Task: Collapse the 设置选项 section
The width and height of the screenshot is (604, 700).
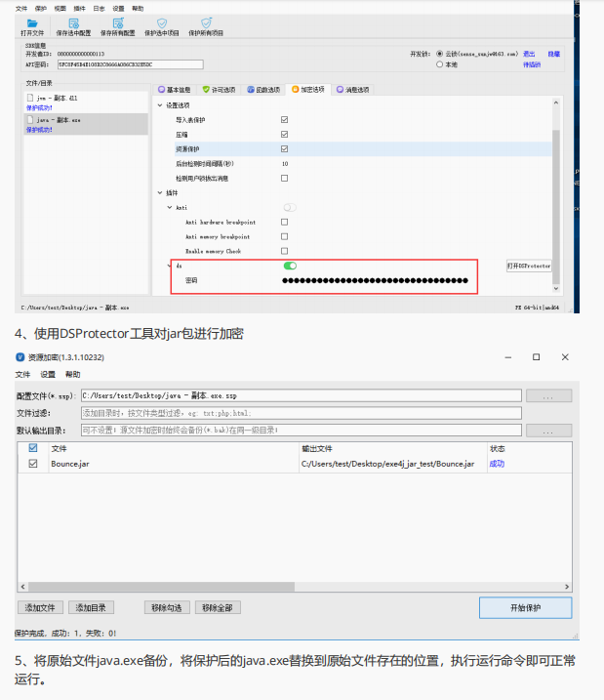Action: point(160,105)
